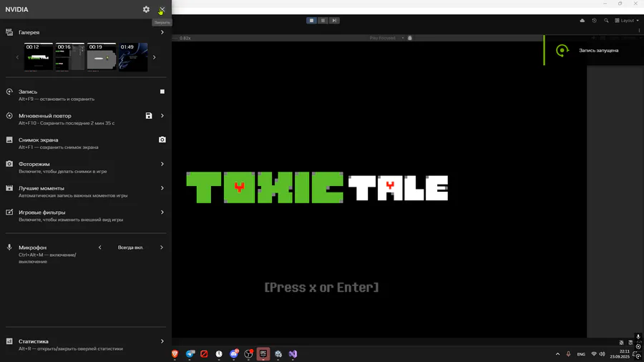Click the Statistics panel icon
The width and height of the screenshot is (644, 362).
point(9,341)
